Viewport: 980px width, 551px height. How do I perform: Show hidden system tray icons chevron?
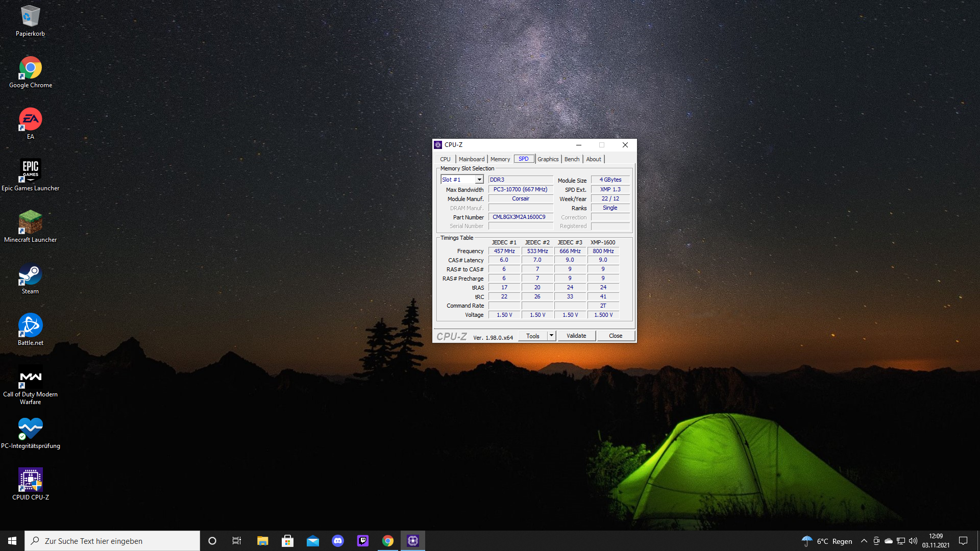[x=864, y=541]
